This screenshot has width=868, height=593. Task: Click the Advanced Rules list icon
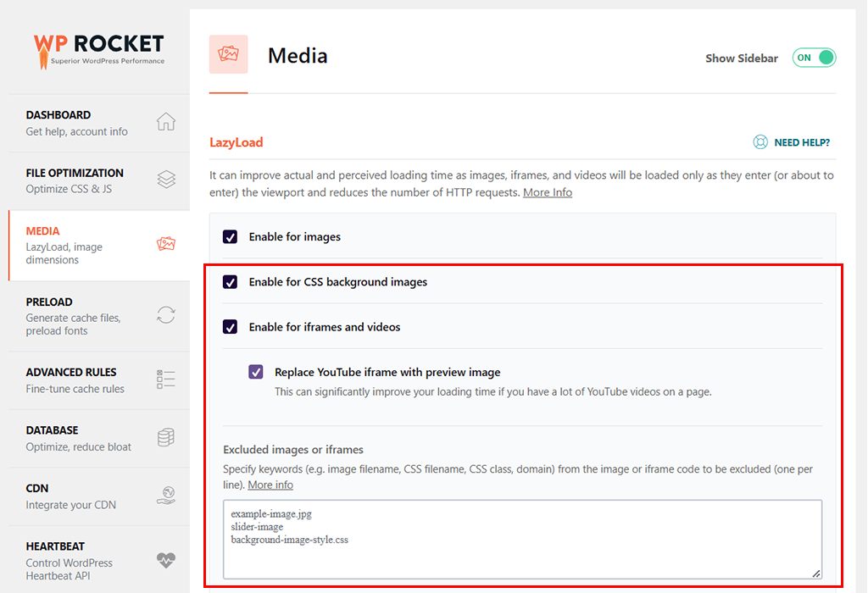pos(166,380)
